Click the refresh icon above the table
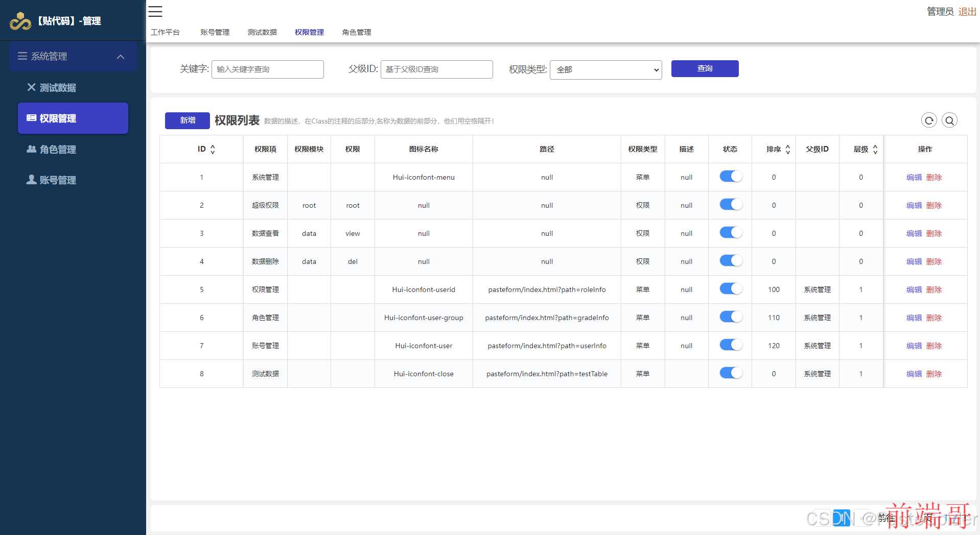 click(929, 120)
